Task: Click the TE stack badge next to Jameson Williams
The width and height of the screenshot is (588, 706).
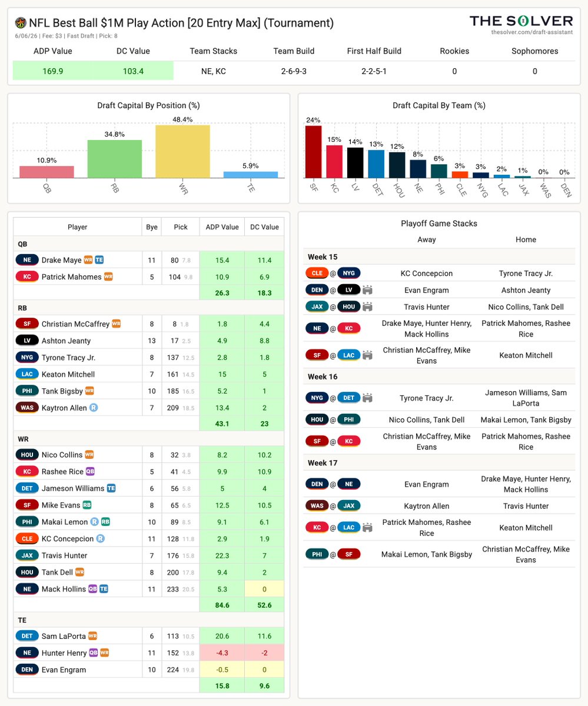Action: pyautogui.click(x=111, y=488)
